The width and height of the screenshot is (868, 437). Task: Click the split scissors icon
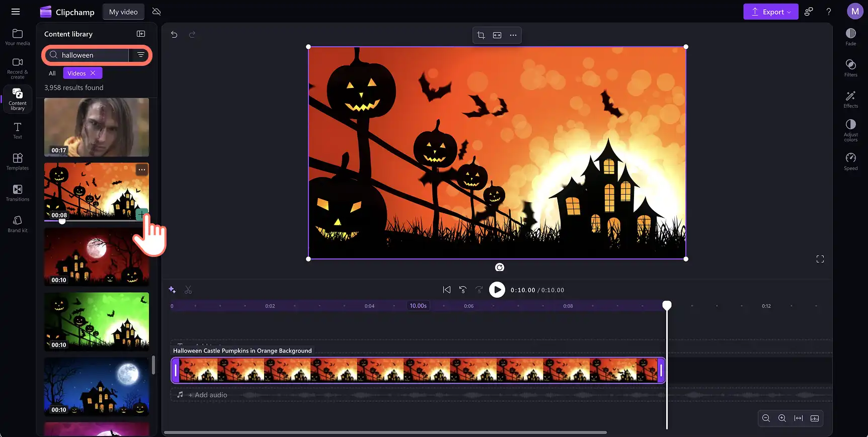click(x=188, y=290)
